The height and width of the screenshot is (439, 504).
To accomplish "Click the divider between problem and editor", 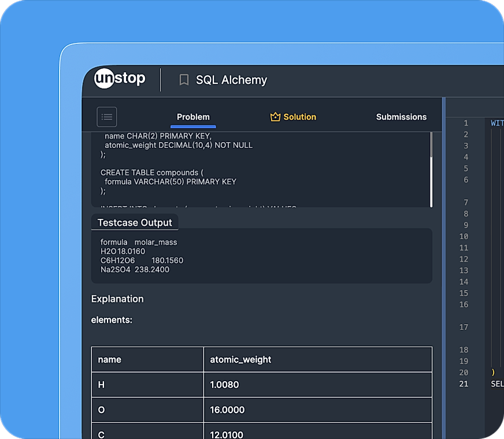I will (443, 260).
